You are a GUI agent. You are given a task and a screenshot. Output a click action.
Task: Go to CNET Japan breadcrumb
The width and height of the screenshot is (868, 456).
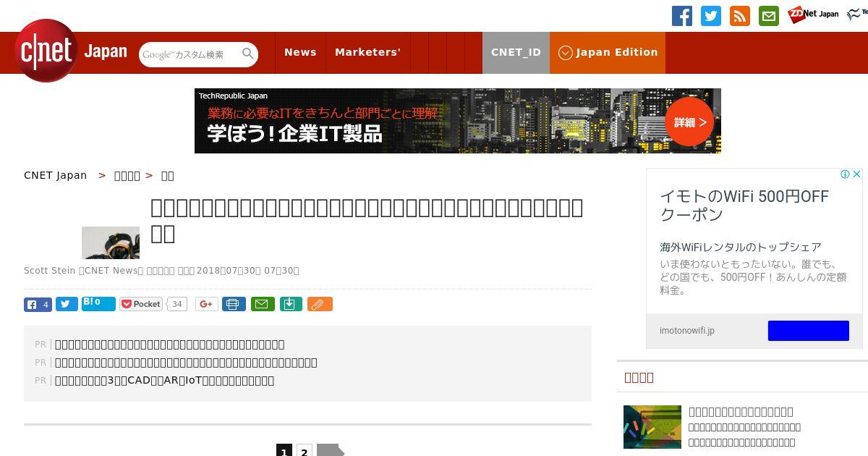coord(55,175)
